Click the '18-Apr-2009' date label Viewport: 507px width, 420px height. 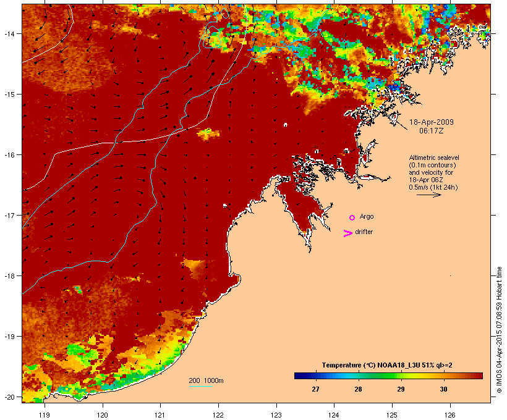(x=432, y=122)
